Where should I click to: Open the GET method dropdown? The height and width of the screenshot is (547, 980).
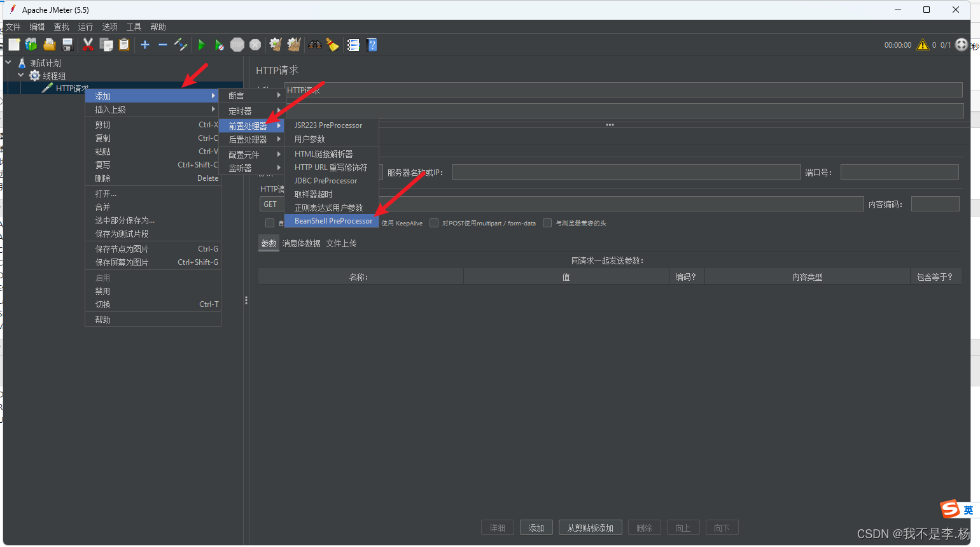(272, 204)
